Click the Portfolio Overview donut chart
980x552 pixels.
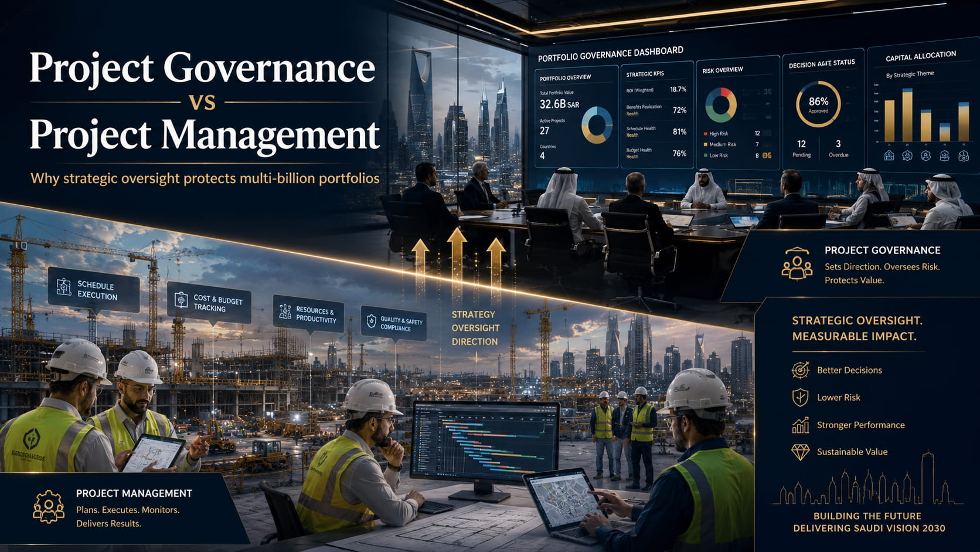(597, 125)
